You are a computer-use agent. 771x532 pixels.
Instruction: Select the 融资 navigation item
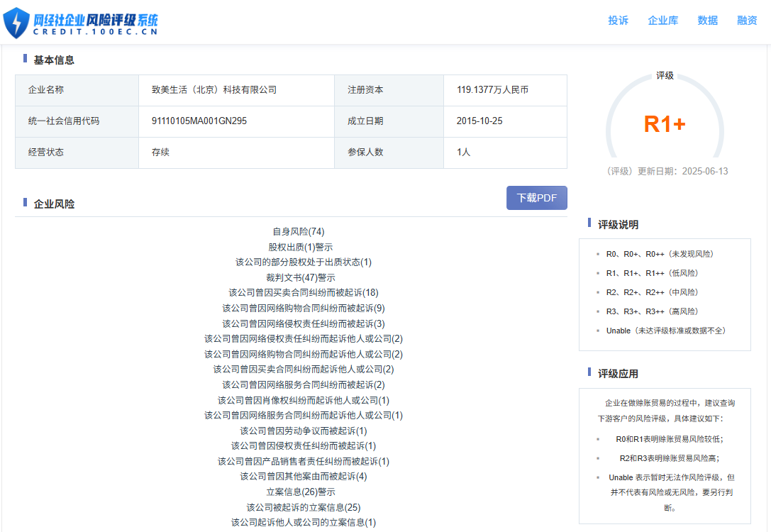747,21
